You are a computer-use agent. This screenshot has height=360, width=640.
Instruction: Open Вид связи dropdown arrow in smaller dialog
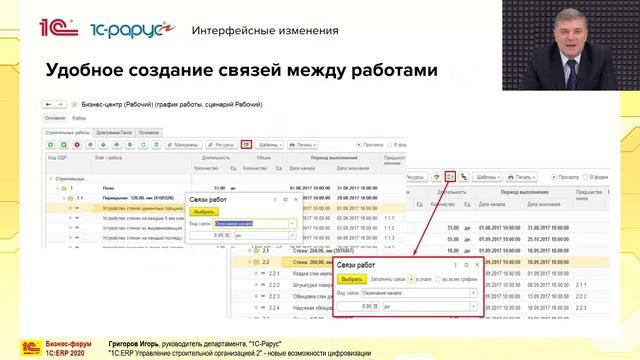click(292, 224)
